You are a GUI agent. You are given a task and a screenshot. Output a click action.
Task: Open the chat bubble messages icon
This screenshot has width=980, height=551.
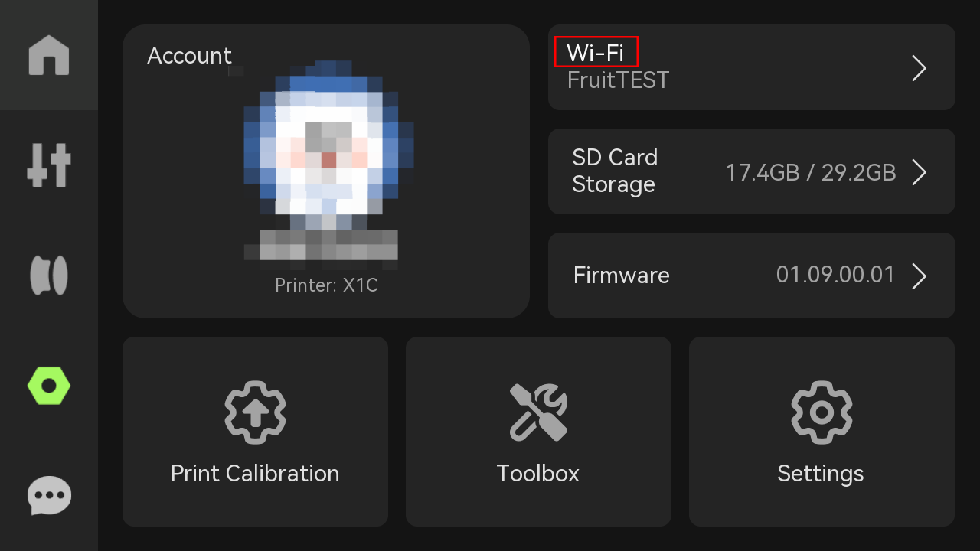click(x=49, y=496)
